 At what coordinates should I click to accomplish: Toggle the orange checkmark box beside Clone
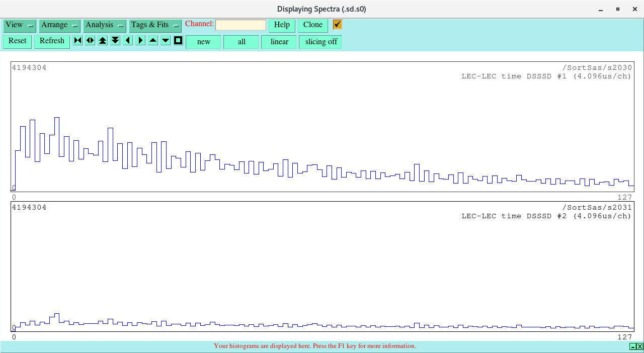(337, 25)
